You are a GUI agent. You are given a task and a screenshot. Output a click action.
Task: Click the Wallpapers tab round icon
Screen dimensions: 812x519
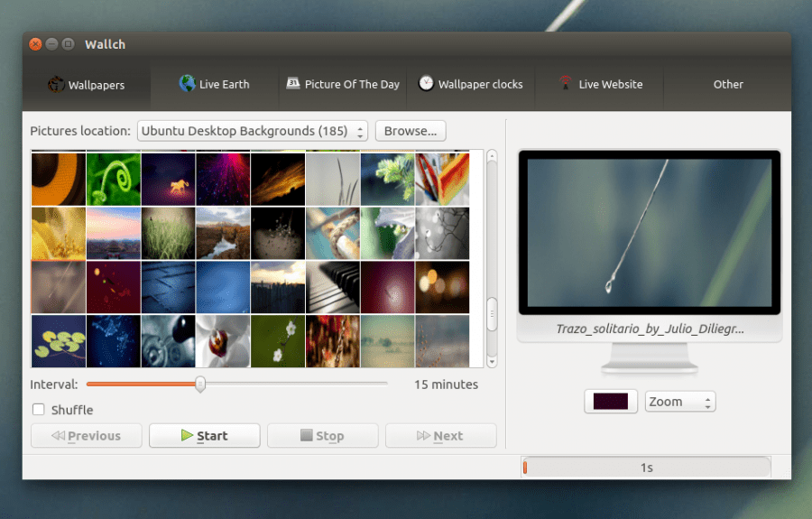tap(56, 84)
